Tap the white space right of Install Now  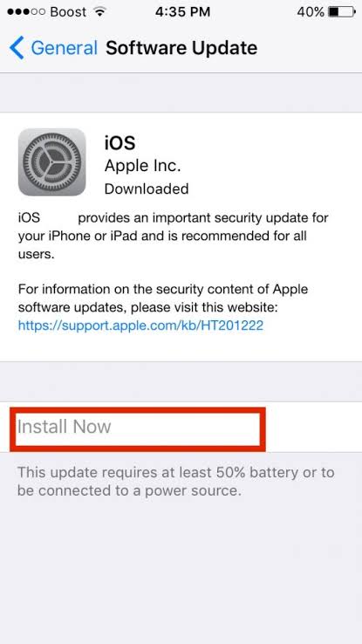pos(314,427)
